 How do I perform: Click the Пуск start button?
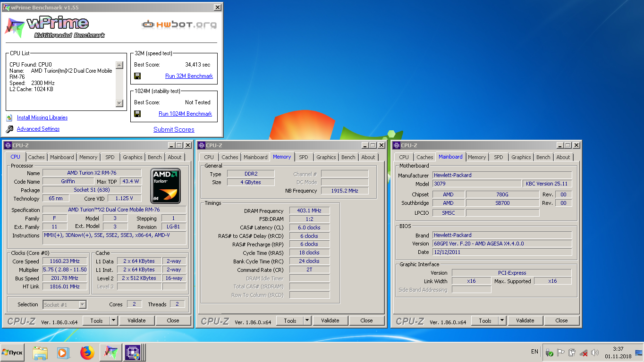pyautogui.click(x=13, y=353)
